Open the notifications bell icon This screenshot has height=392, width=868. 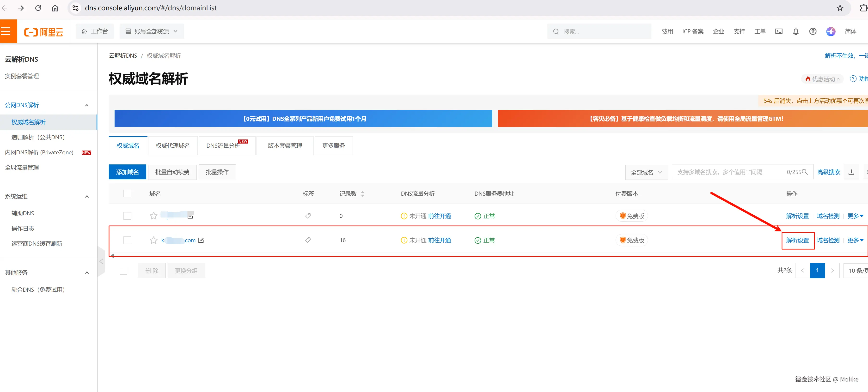tap(795, 32)
